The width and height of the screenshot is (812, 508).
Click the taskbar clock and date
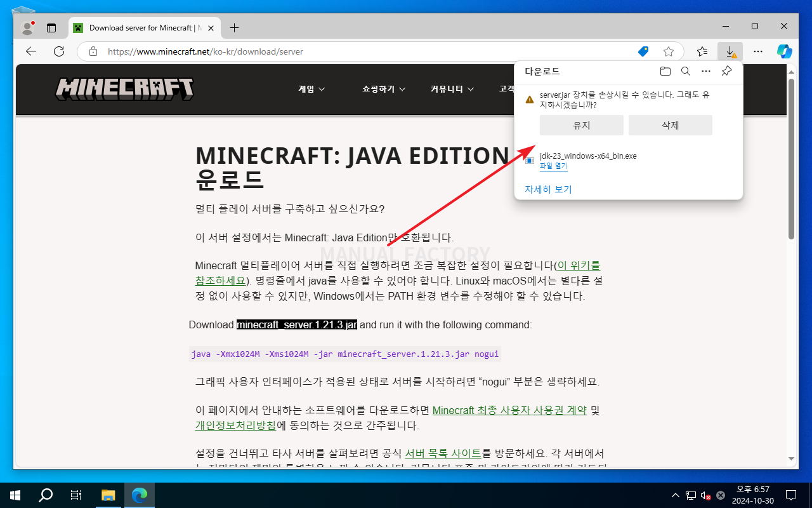pyautogui.click(x=753, y=495)
